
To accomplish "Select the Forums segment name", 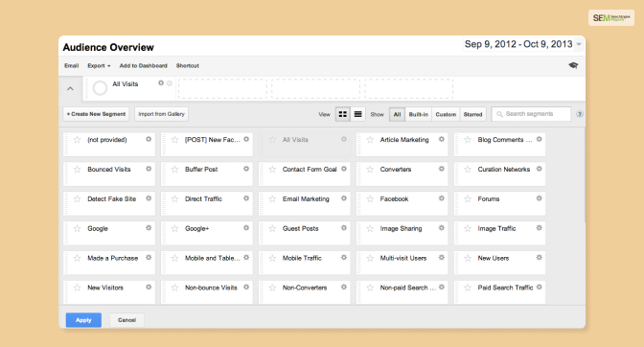I will pos(489,198).
